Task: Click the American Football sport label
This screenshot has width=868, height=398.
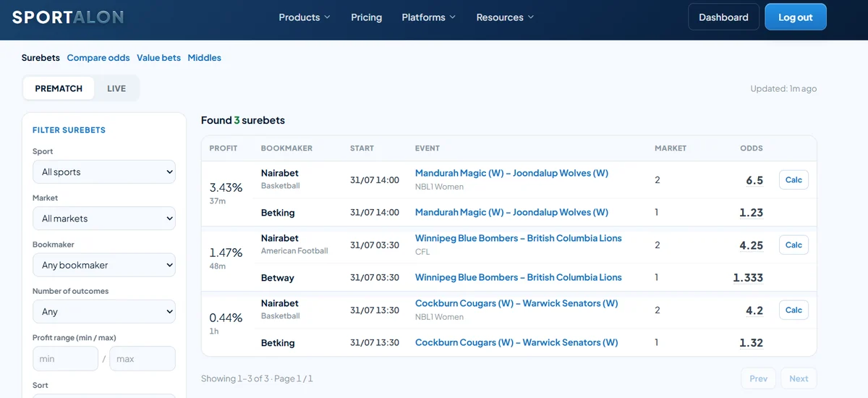Action: click(294, 251)
